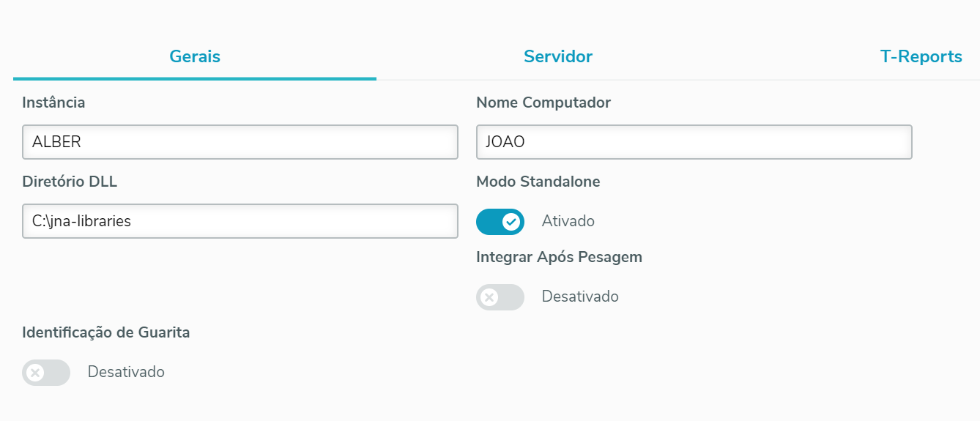Click the "Ativado" status text
980x421 pixels.
coord(568,221)
